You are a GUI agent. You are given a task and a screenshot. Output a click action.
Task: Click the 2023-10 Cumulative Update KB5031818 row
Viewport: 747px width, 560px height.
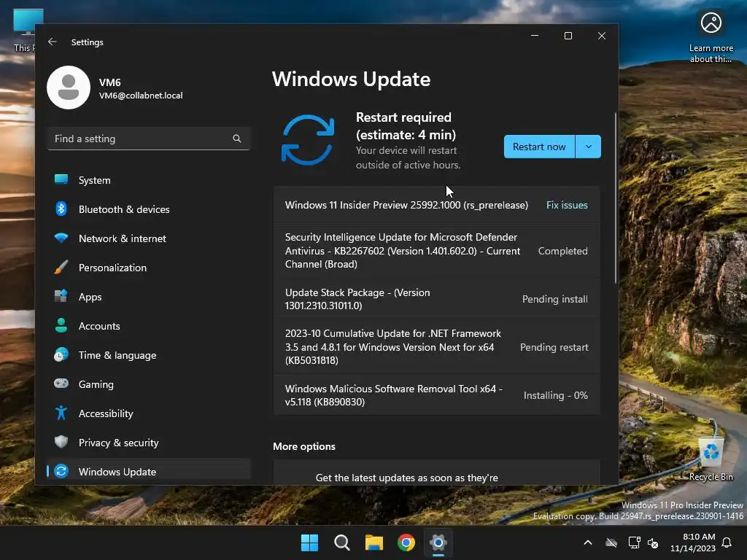point(436,346)
